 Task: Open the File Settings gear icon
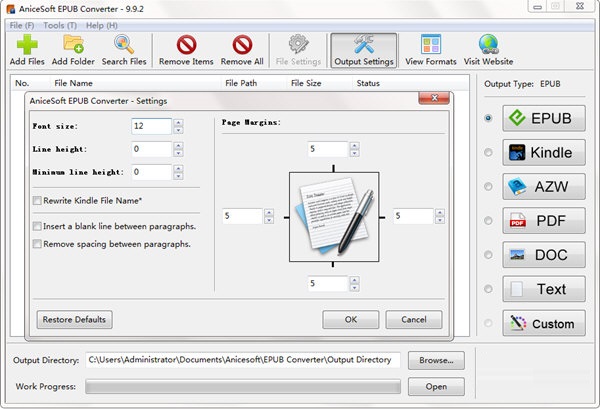pyautogui.click(x=298, y=44)
